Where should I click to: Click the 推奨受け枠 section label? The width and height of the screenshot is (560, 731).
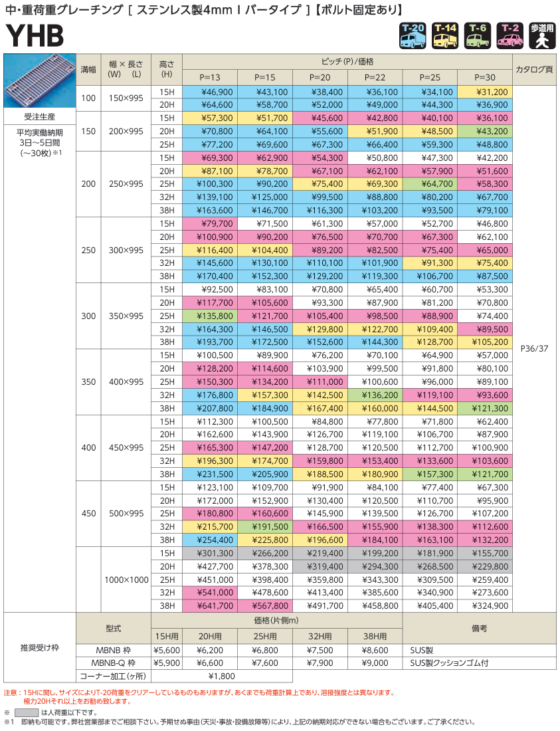point(39,646)
